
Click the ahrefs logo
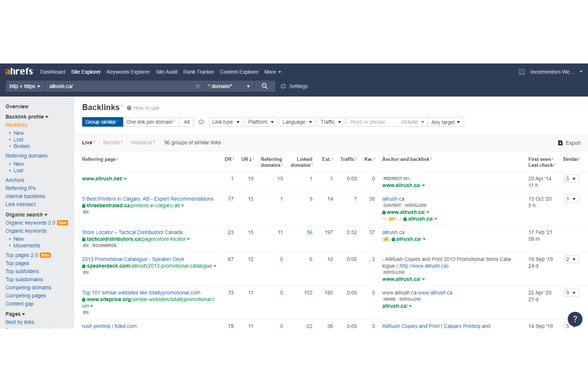click(19, 71)
